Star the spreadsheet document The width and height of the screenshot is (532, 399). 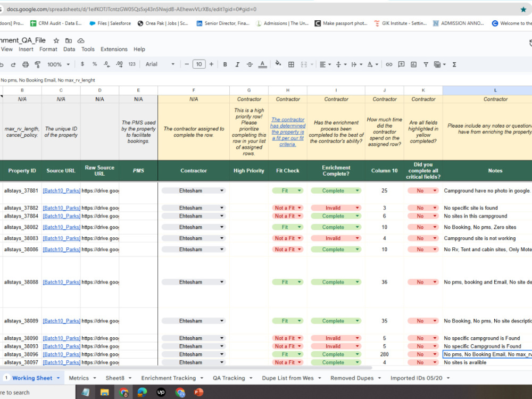(56, 40)
